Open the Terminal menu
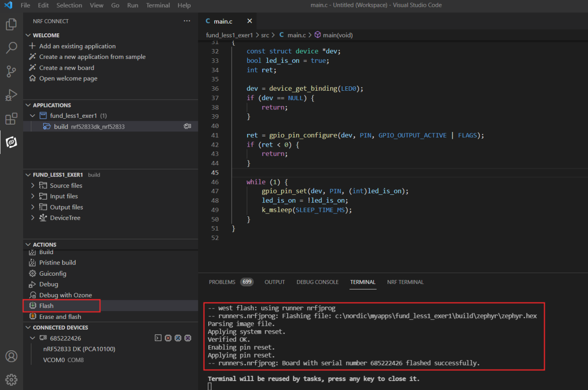Viewport: 588px width, 390px height. [158, 5]
